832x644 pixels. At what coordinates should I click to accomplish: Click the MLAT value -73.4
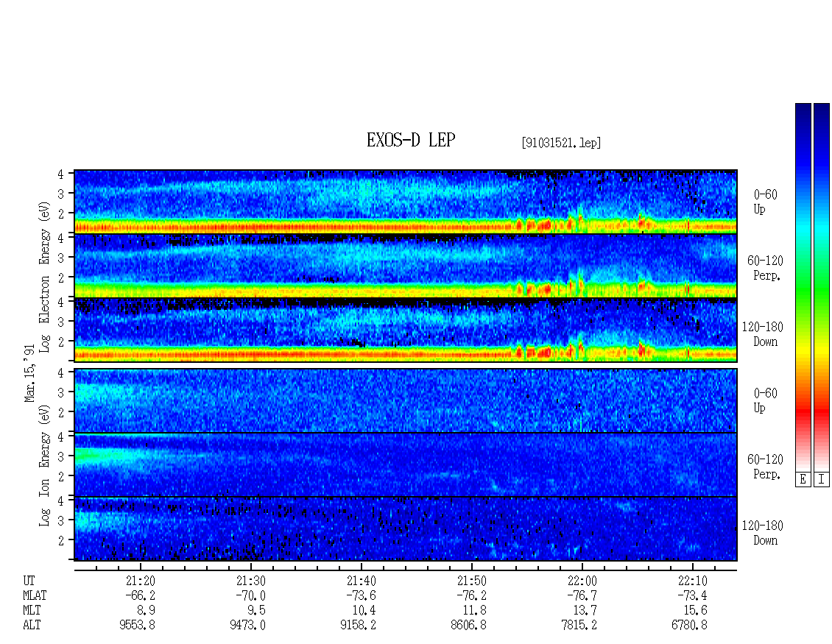[x=692, y=595]
